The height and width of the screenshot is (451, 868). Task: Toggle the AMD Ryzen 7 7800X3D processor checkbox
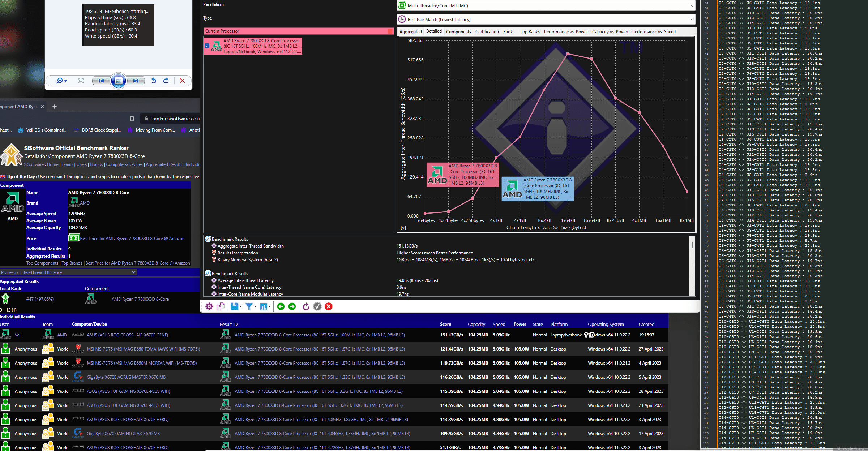click(x=207, y=46)
